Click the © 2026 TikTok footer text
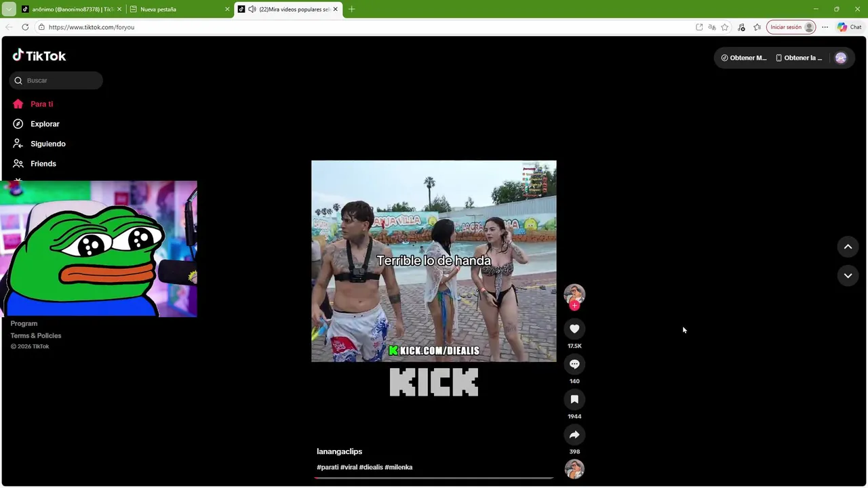Image resolution: width=868 pixels, height=488 pixels. point(30,346)
